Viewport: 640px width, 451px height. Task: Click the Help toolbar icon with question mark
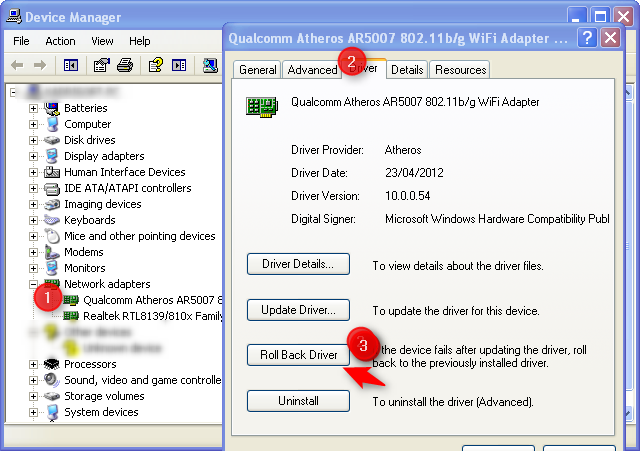coord(156,66)
